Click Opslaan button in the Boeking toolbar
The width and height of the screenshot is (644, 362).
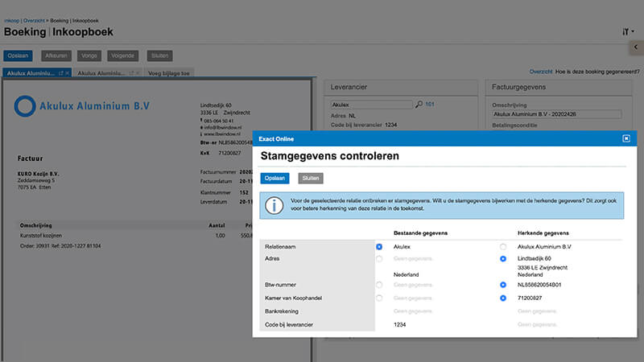pyautogui.click(x=18, y=56)
